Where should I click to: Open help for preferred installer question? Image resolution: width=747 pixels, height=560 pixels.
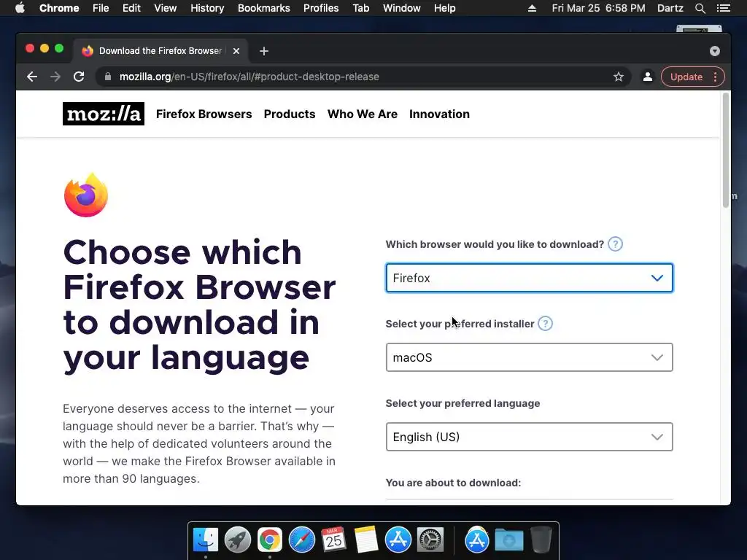545,324
